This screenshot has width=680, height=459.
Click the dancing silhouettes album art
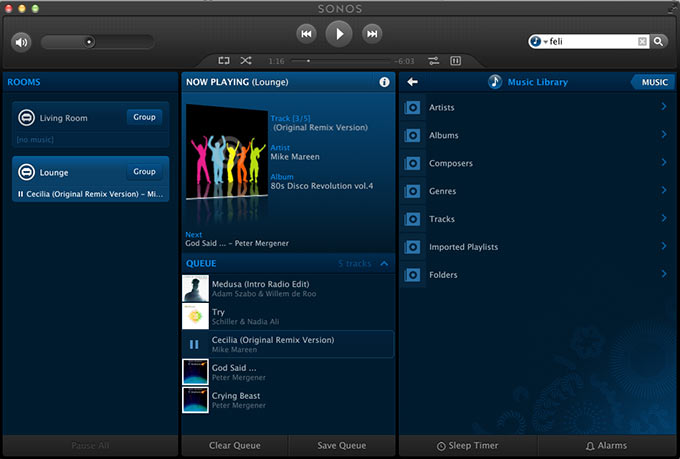pyautogui.click(x=227, y=152)
